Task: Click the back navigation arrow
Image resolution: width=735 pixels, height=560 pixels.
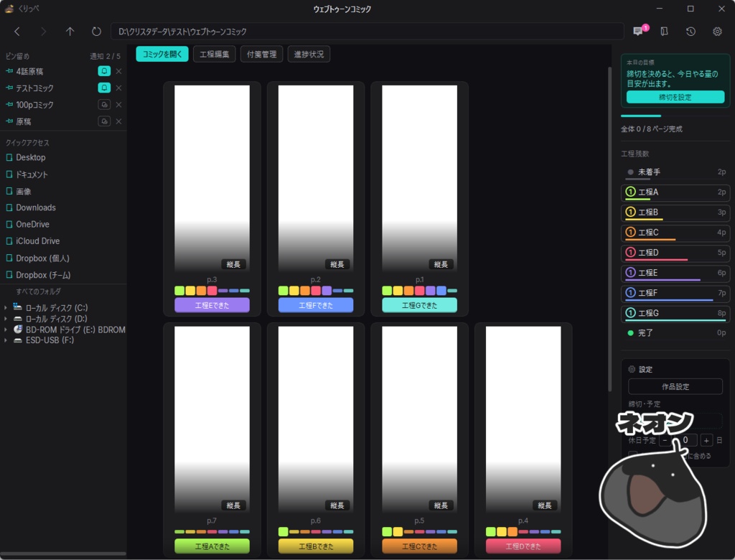Action: point(17,32)
